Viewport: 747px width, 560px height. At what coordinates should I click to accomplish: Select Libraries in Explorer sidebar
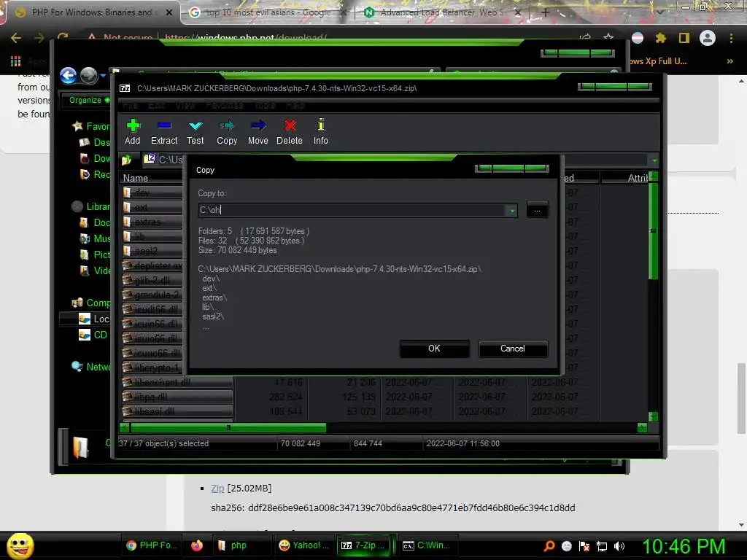(91, 206)
